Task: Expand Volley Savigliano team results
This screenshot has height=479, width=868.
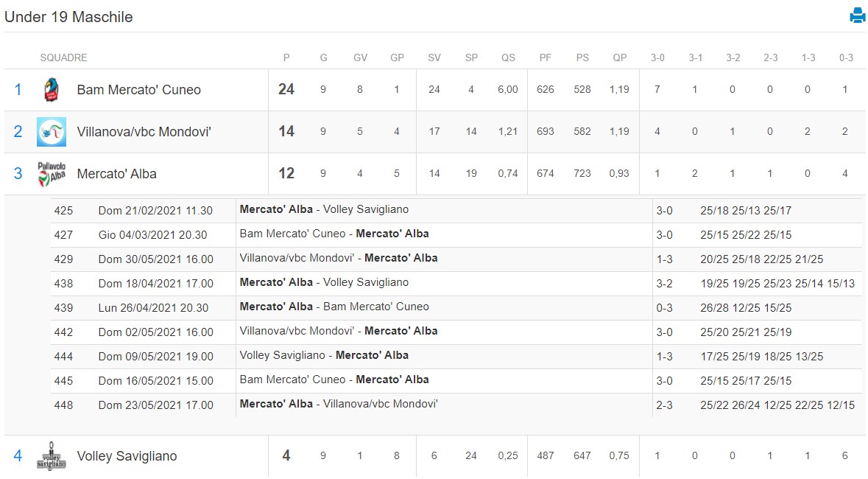Action: coord(434,456)
